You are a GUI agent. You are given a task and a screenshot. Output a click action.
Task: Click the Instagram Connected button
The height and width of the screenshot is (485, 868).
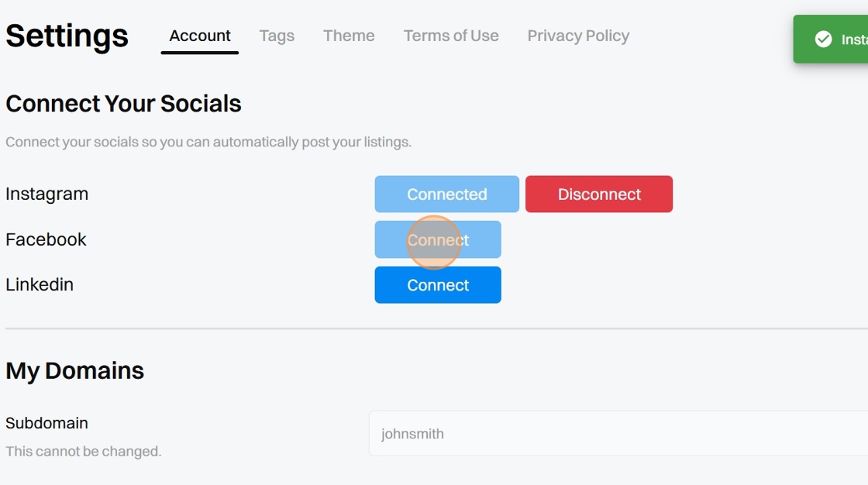(446, 194)
